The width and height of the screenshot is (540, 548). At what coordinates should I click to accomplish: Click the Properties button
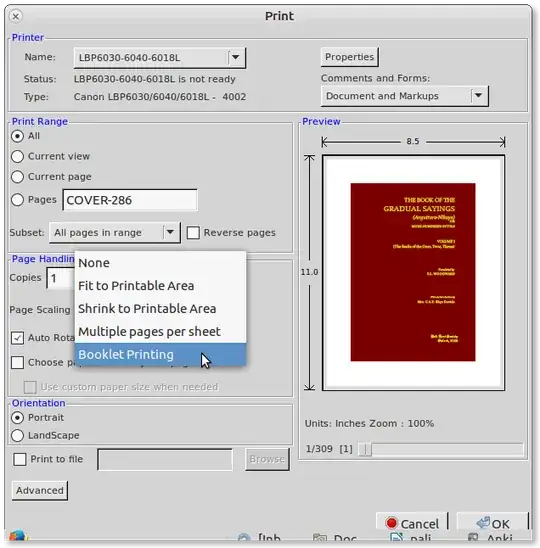(350, 57)
